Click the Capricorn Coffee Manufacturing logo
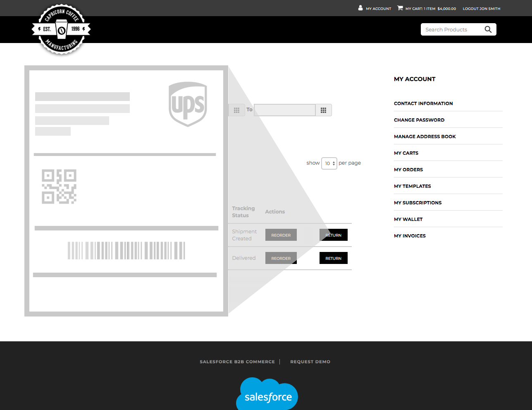 61,29
